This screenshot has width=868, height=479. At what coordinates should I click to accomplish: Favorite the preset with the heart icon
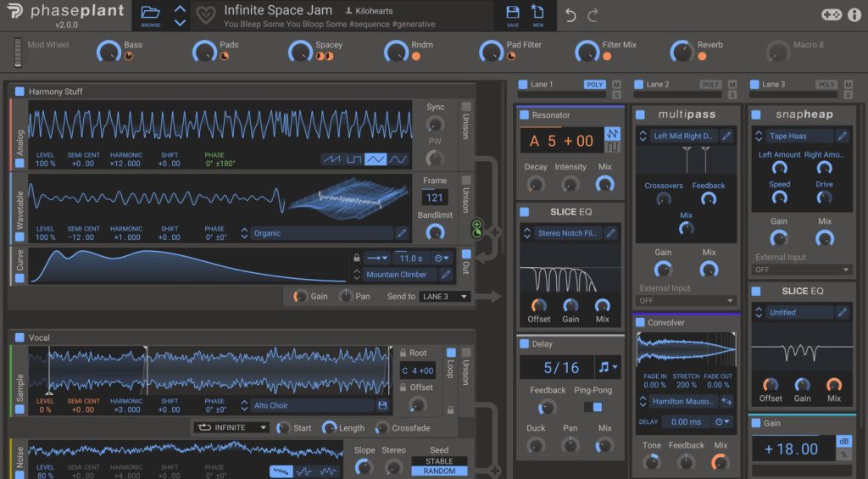206,15
